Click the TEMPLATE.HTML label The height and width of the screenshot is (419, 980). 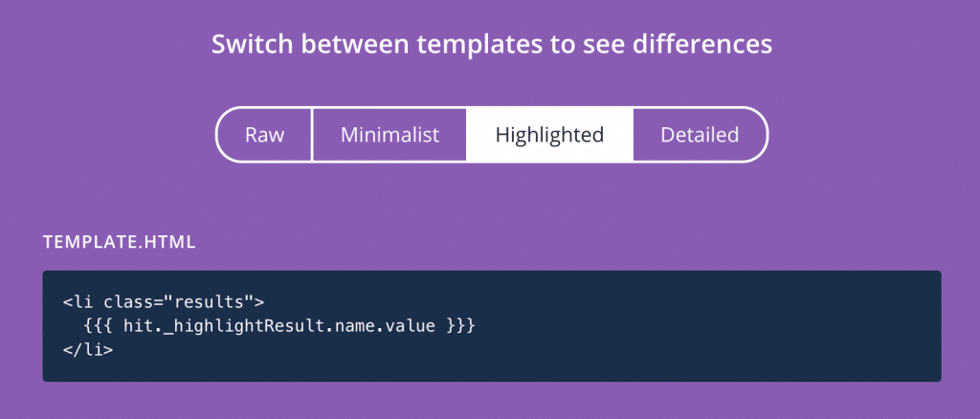point(119,243)
